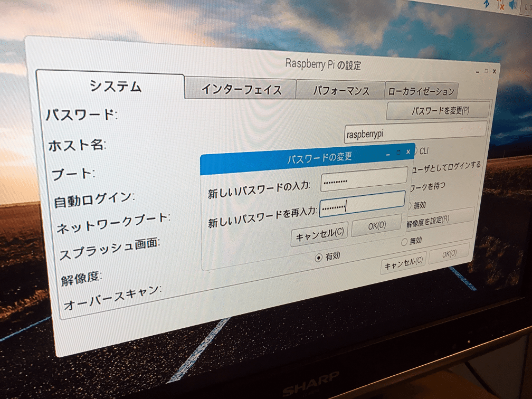
Task: Click the 解像度: label
Action: (81, 279)
